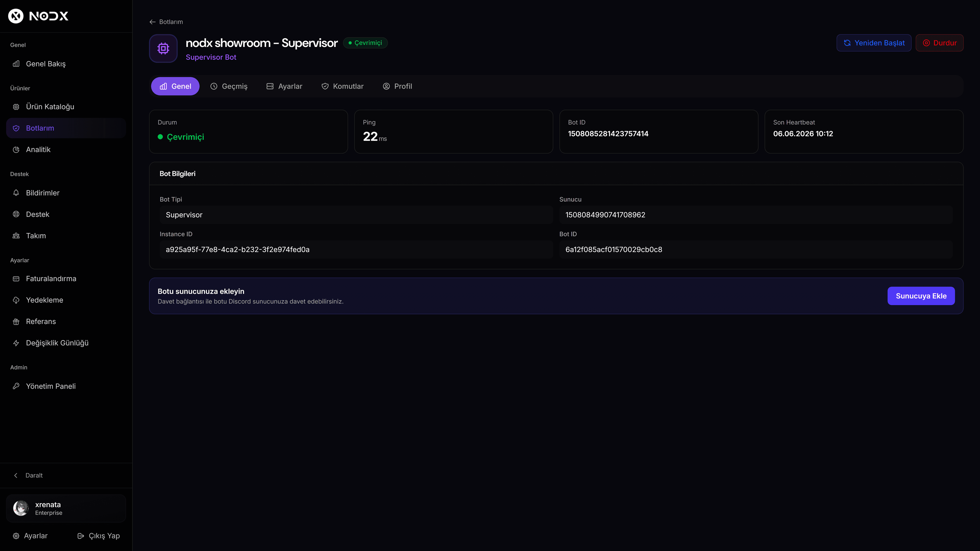Click the NODX logo icon
Image resolution: width=980 pixels, height=551 pixels.
tap(16, 16)
